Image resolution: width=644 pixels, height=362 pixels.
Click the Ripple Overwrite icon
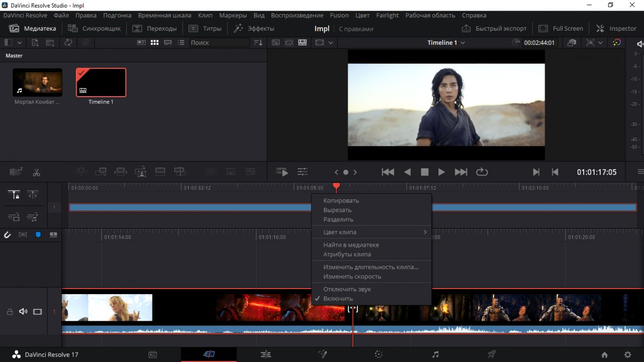click(121, 172)
